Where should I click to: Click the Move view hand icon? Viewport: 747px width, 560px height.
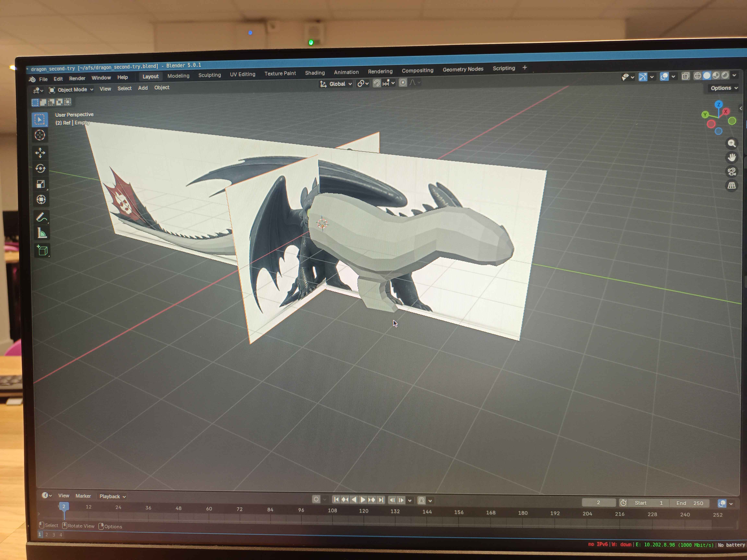pos(731,157)
